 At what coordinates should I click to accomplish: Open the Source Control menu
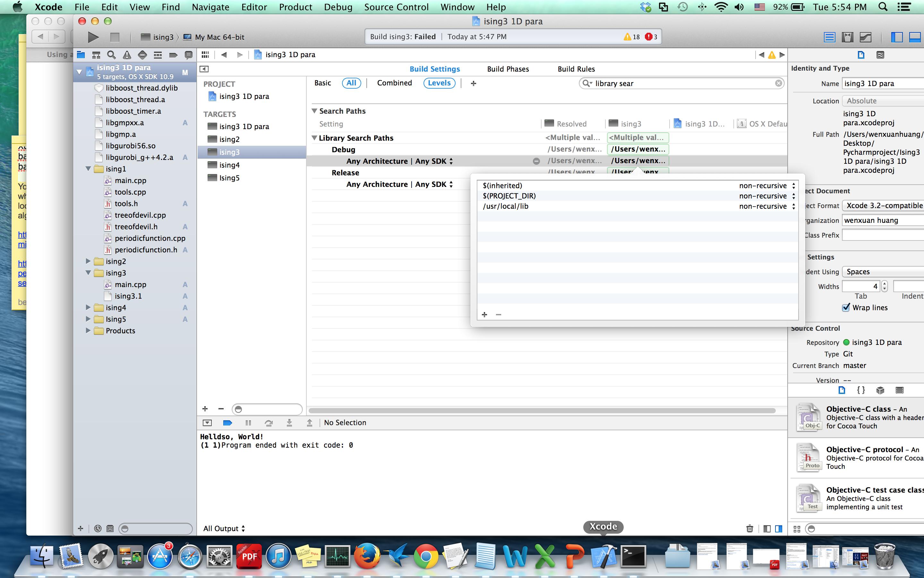click(396, 7)
